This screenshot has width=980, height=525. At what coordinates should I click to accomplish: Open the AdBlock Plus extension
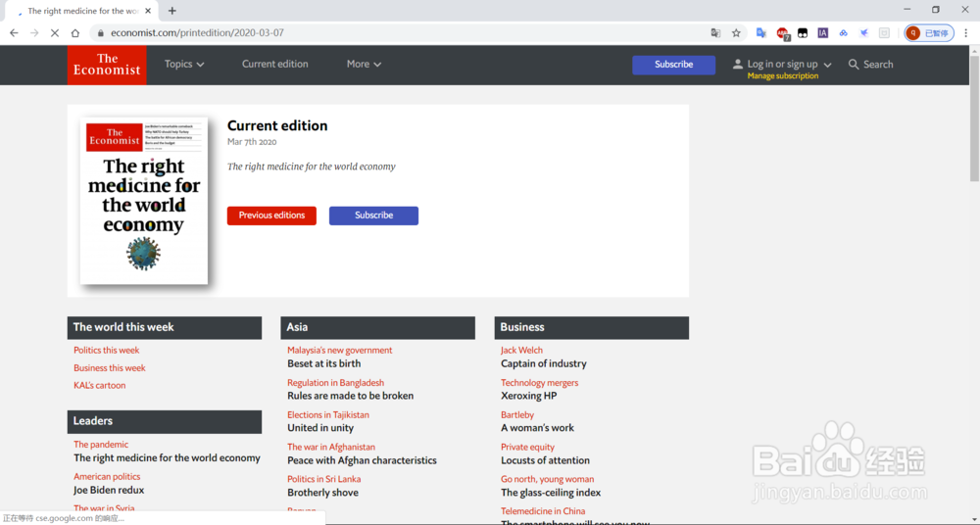[x=782, y=33]
